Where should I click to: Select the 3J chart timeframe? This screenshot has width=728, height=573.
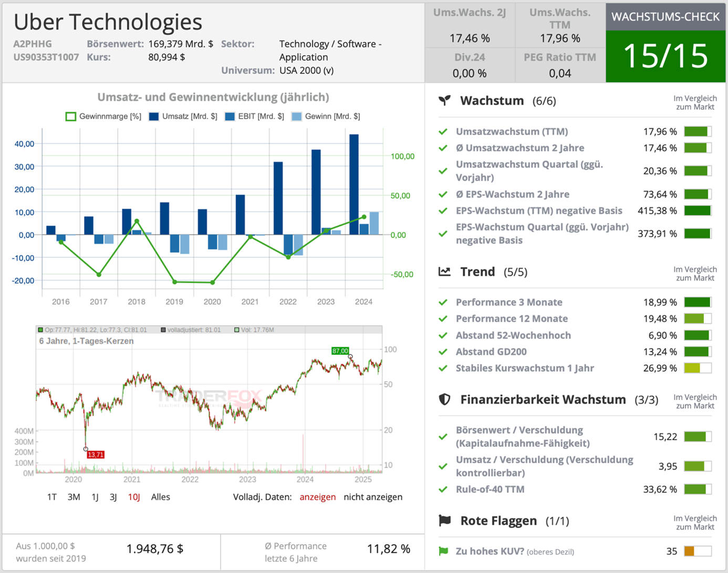tap(113, 497)
